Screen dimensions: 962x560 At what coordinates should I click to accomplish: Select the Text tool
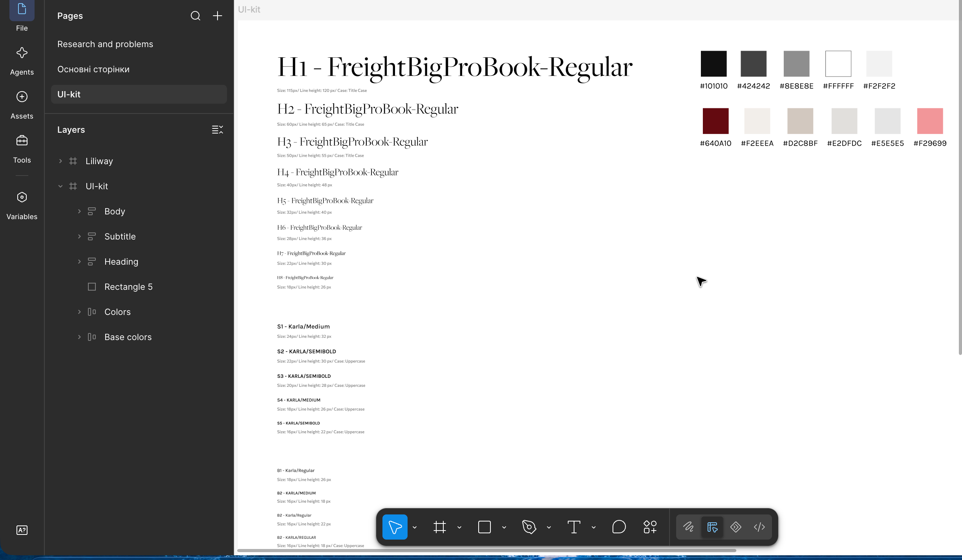click(574, 527)
